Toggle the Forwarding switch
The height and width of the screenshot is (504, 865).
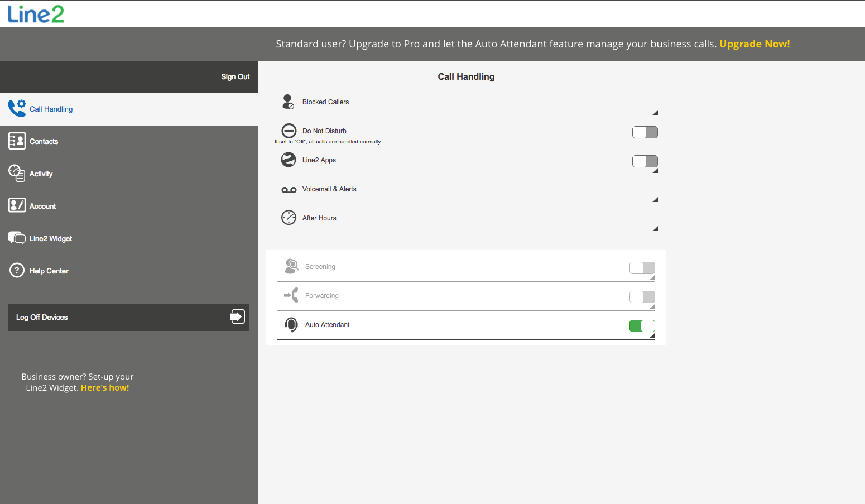tap(642, 297)
